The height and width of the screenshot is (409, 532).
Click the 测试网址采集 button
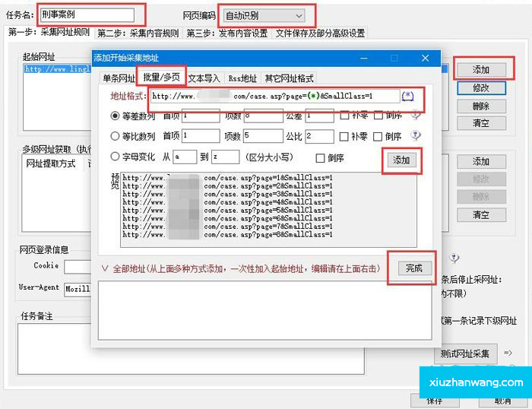[x=467, y=354]
